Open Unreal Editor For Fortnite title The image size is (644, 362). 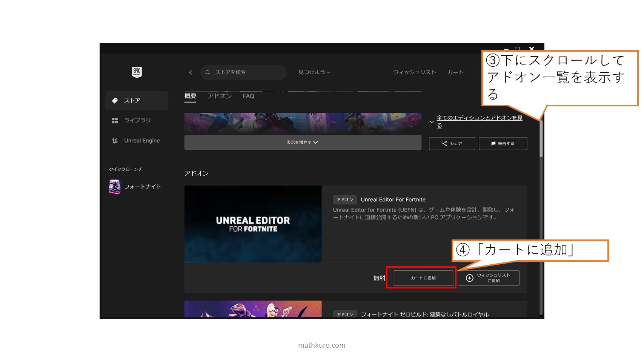point(393,199)
